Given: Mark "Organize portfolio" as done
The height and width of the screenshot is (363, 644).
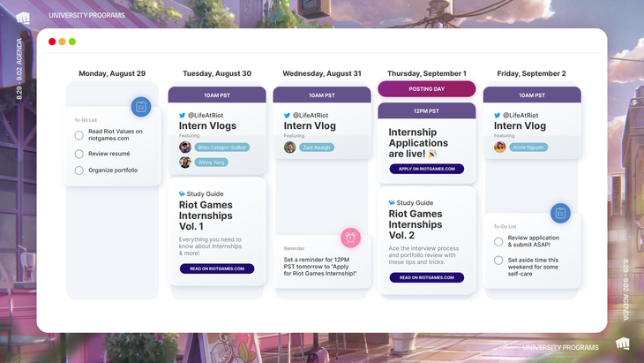Looking at the screenshot, I should click(79, 170).
